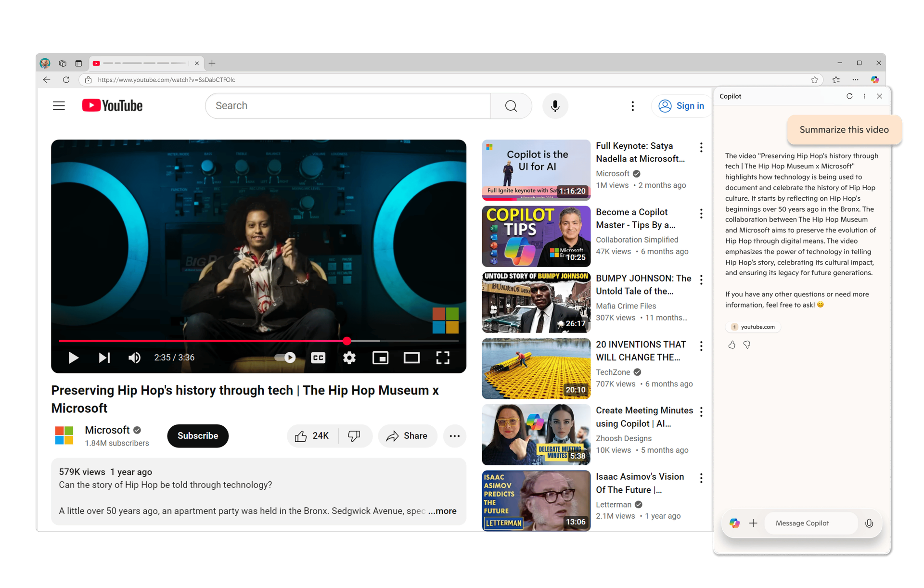The width and height of the screenshot is (924, 588).
Task: Close the YouTube browser tab
Action: tap(196, 63)
